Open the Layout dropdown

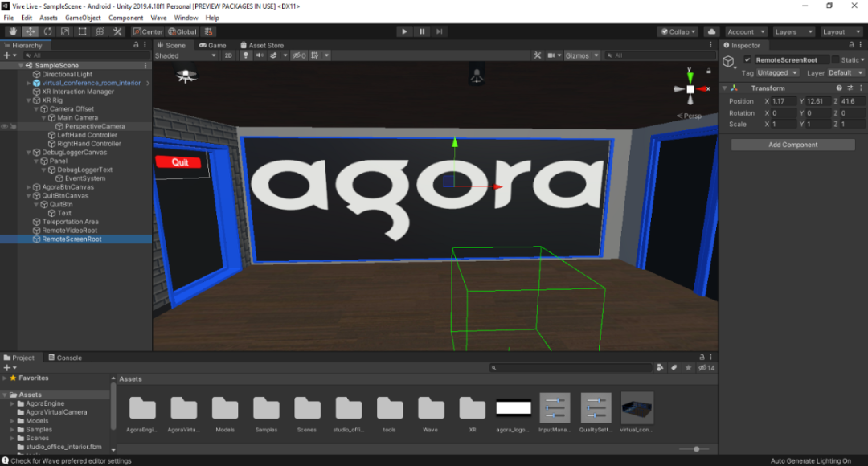click(x=841, y=31)
